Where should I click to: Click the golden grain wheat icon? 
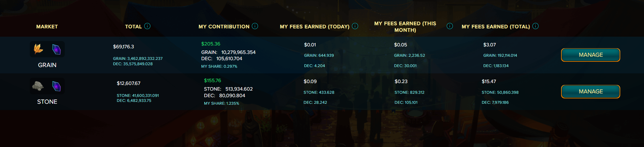38,49
